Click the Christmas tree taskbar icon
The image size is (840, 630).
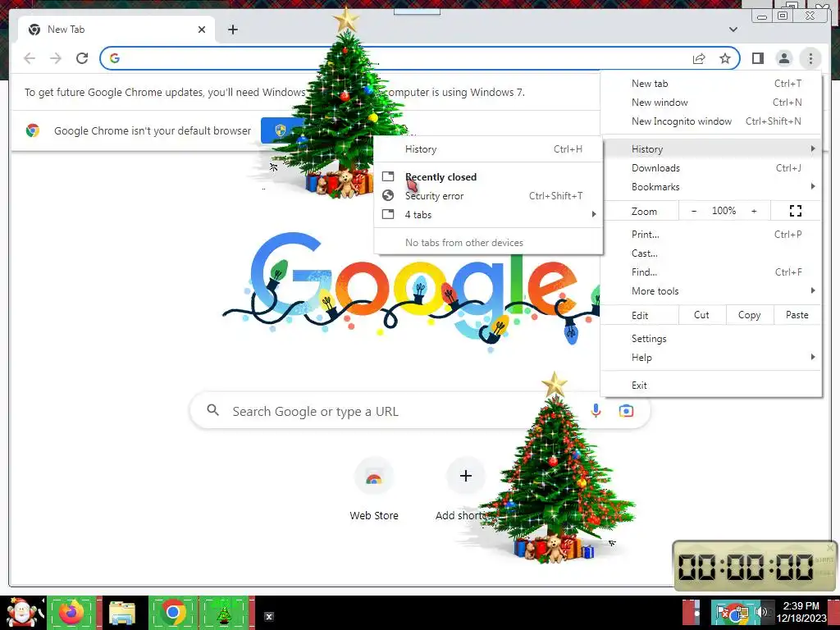click(x=225, y=612)
